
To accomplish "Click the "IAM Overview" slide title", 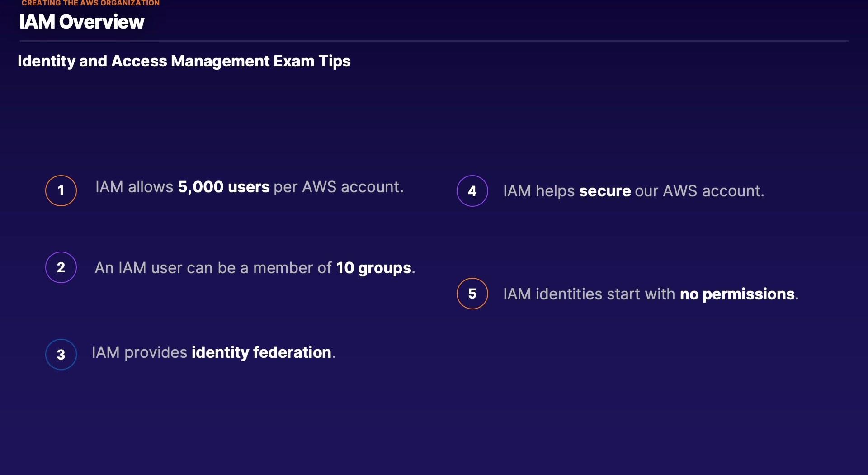I will [x=82, y=22].
